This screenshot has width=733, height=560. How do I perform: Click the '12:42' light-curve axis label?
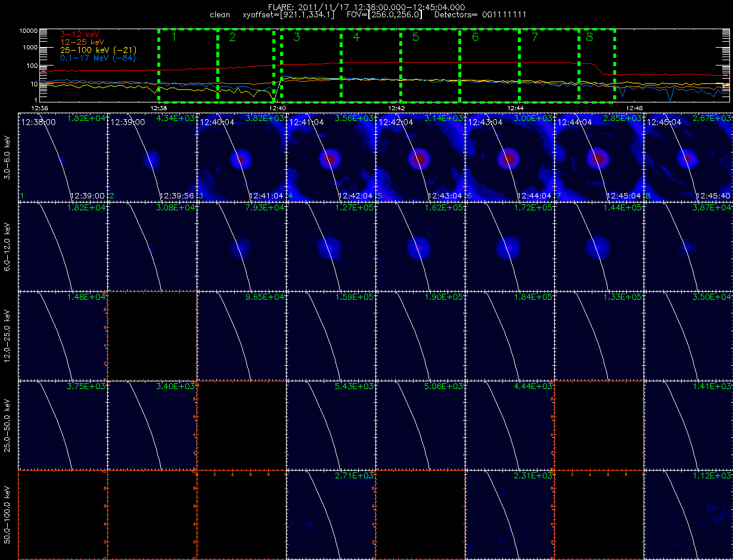coord(396,108)
